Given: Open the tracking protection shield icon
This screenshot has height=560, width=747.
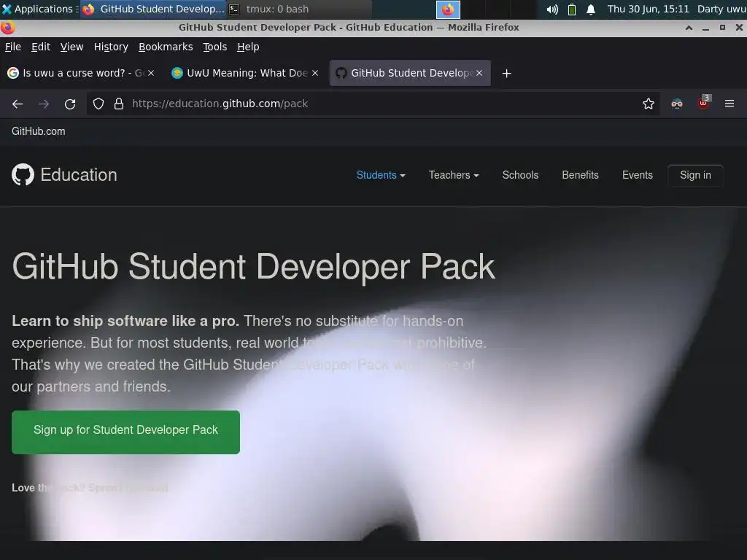Looking at the screenshot, I should tap(98, 104).
